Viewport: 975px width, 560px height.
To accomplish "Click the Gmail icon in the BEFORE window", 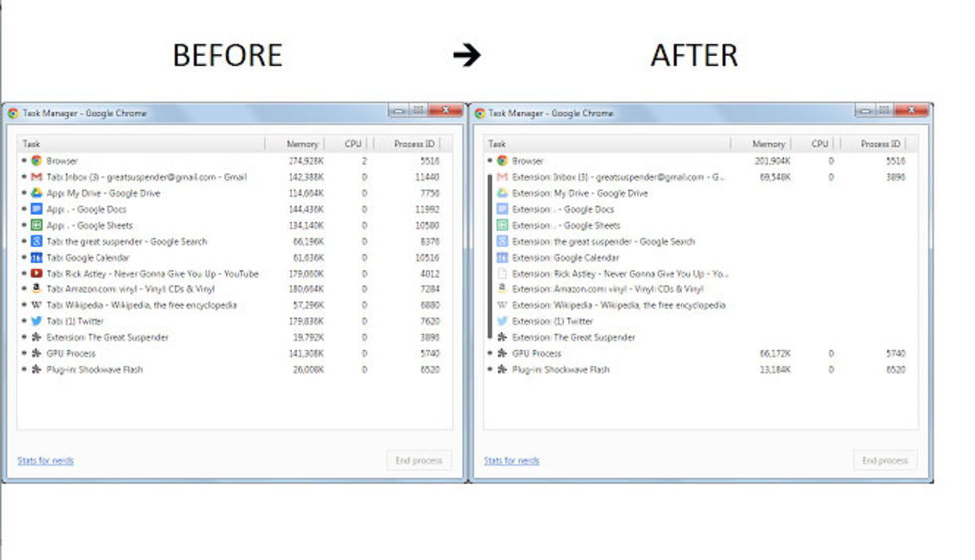I will coord(36,177).
